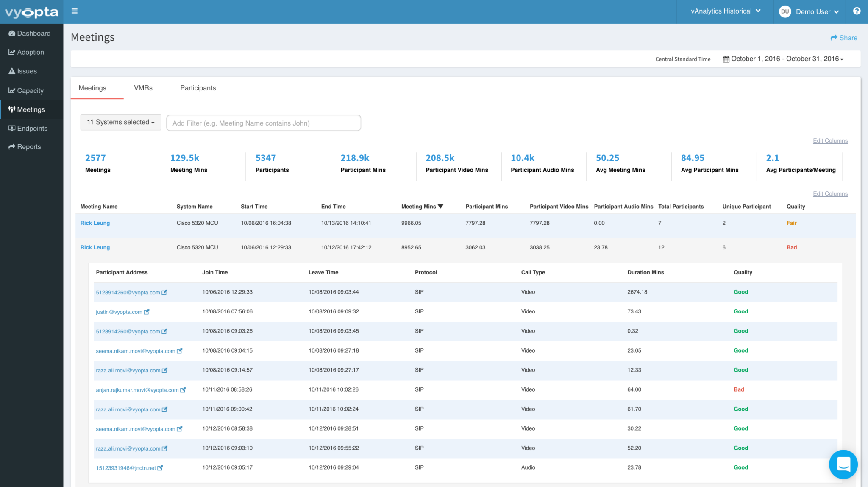
Task: Open the help question mark icon
Action: point(857,11)
